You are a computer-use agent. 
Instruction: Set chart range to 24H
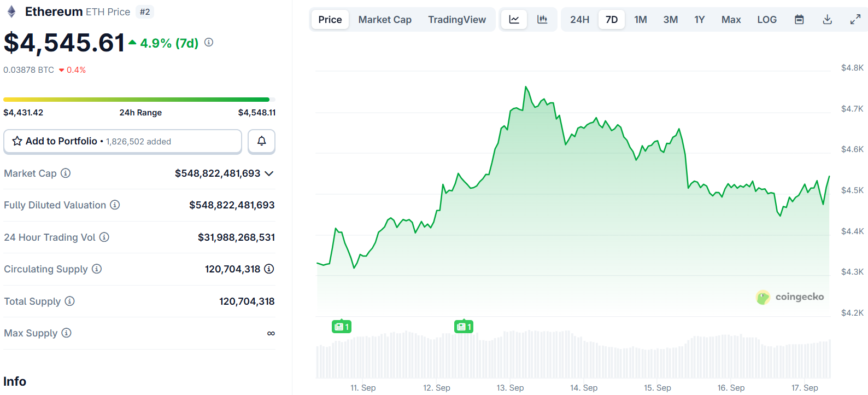pyautogui.click(x=580, y=20)
